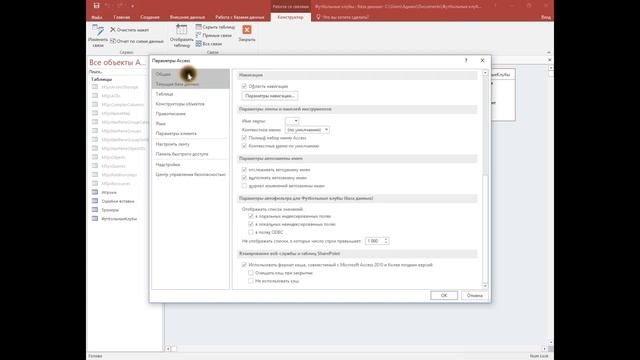
Task: Click Hide Table (Скрыть таблицу) in the ribbon
Action: click(215, 27)
